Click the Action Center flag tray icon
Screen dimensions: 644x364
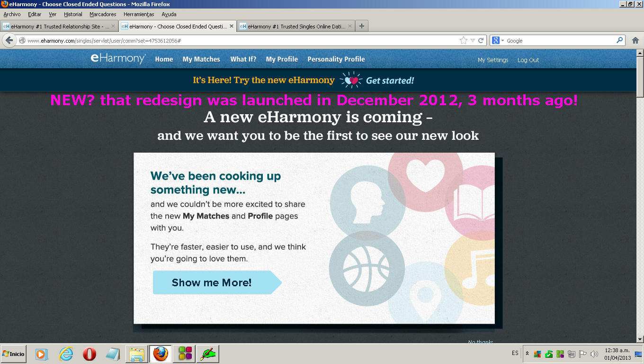pyautogui.click(x=583, y=354)
